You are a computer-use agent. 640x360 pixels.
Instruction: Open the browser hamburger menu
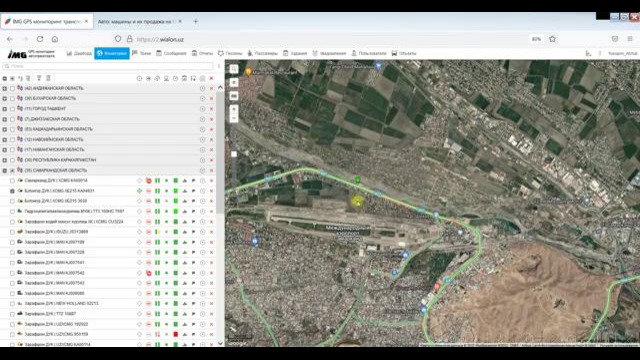[x=630, y=39]
